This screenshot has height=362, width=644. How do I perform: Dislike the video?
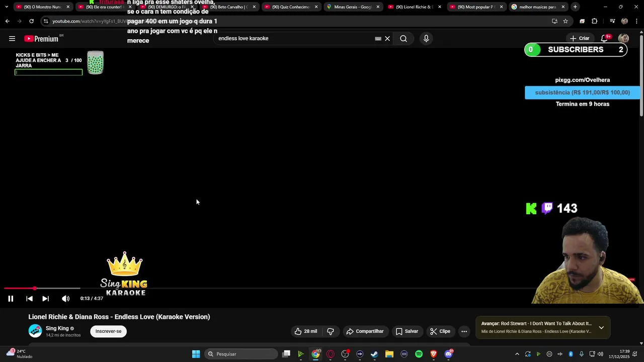(x=331, y=331)
